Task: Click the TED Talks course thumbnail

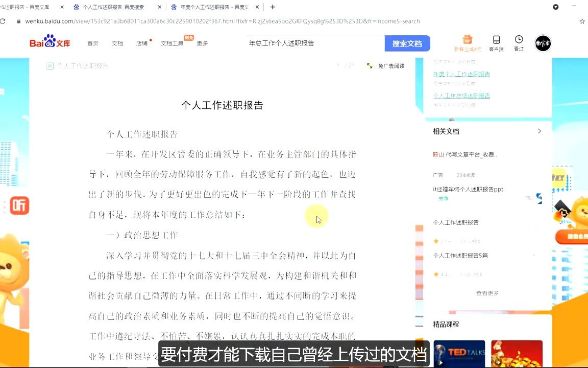Action: click(x=459, y=353)
